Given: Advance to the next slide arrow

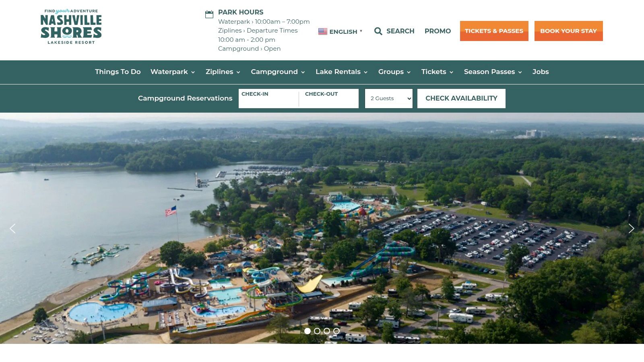Looking at the screenshot, I should 631,228.
